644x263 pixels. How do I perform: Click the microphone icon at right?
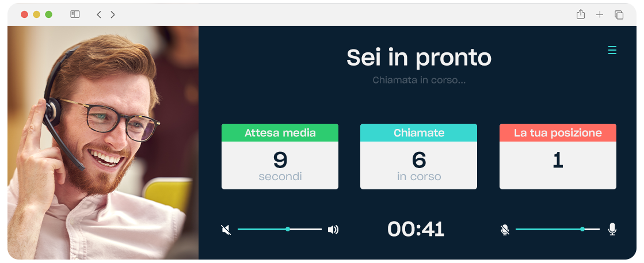612,229
